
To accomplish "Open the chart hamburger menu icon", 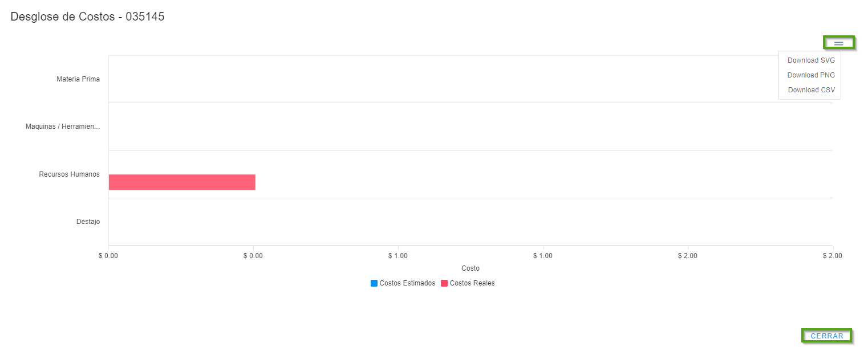I will [838, 43].
